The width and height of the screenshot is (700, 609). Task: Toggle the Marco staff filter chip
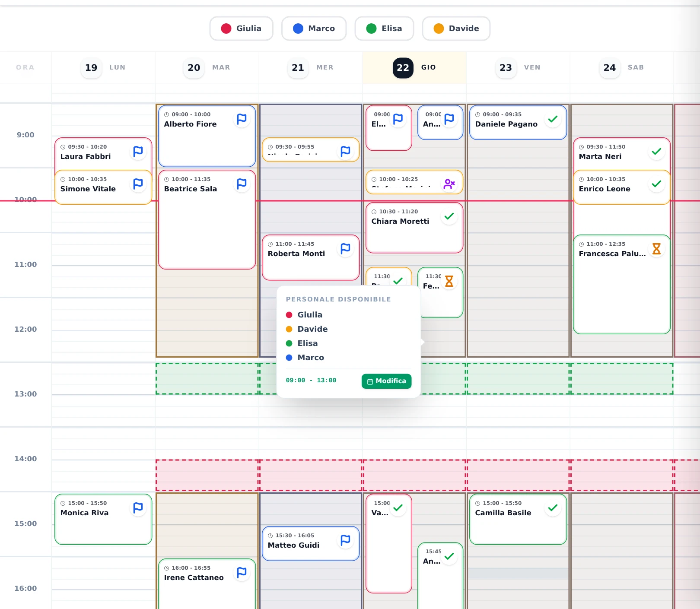click(x=314, y=29)
